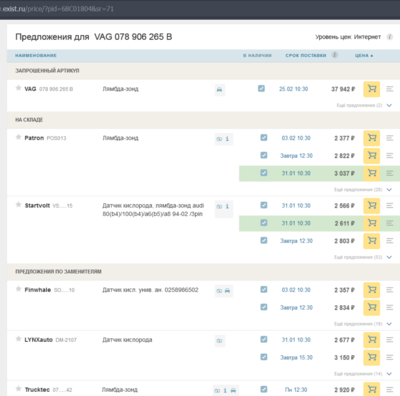Image resolution: width=400 pixels, height=396 pixels.
Task: Click browser address bar with exist.ru URL
Action: point(200,9)
